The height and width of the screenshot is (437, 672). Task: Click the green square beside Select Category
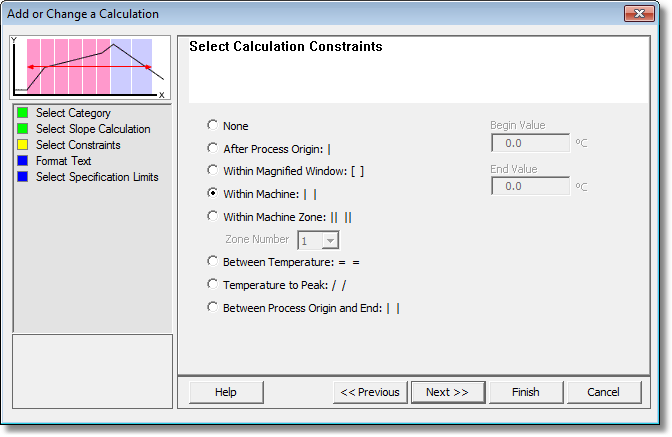[23, 113]
